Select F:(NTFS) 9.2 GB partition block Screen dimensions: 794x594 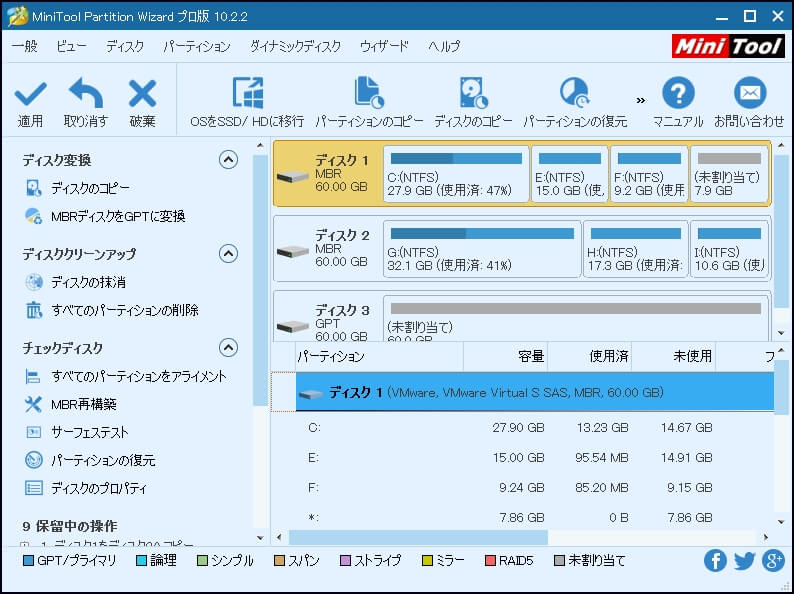tap(649, 174)
